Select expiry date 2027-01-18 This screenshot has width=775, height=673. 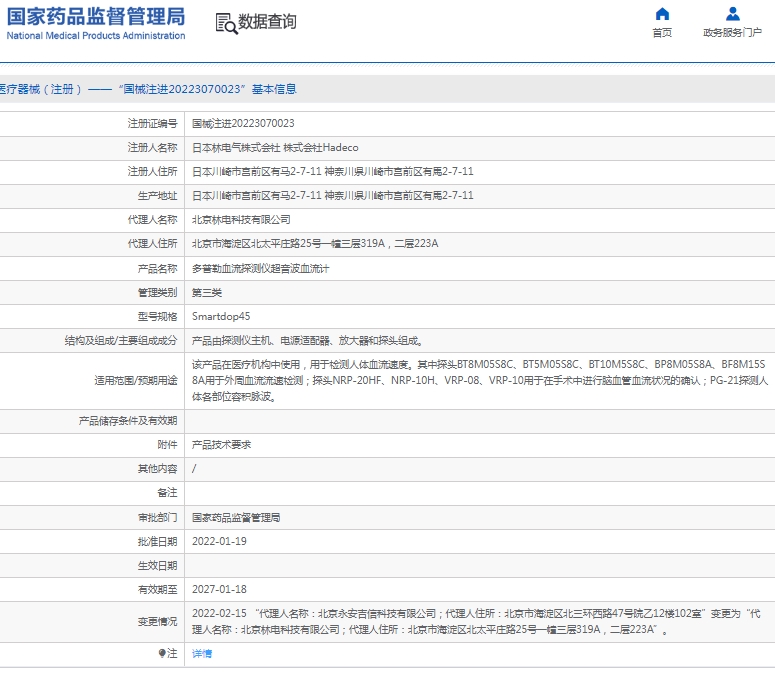219,589
